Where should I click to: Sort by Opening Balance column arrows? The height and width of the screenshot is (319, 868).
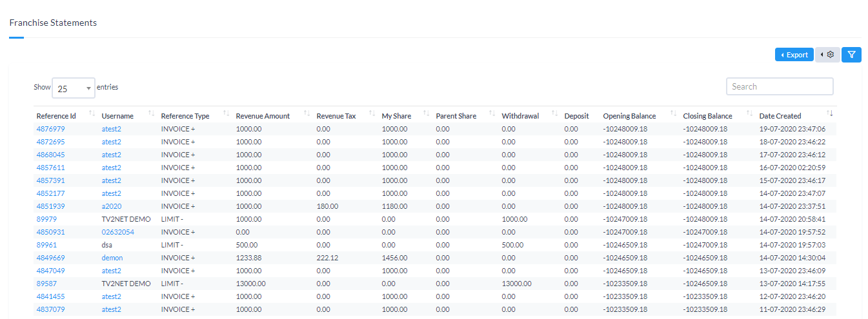673,114
